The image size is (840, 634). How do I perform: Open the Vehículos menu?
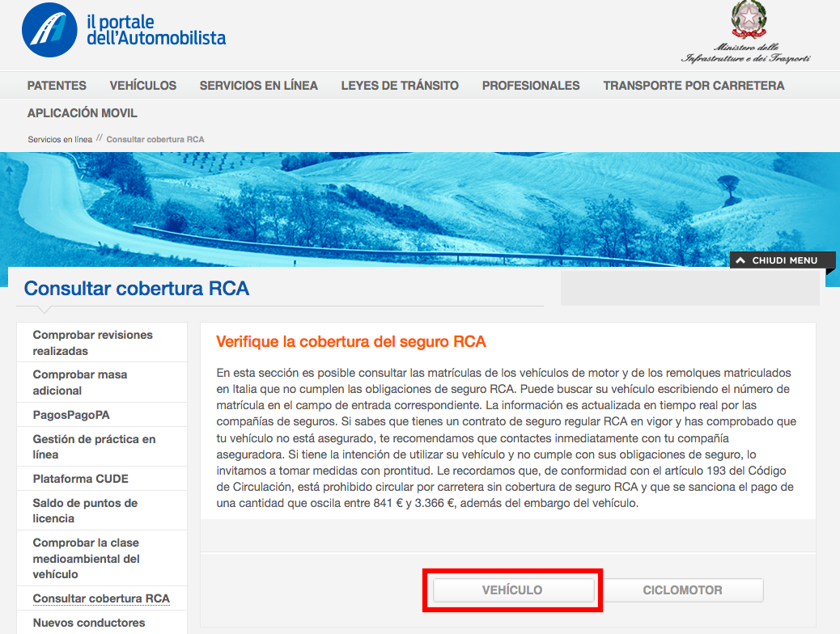[143, 86]
